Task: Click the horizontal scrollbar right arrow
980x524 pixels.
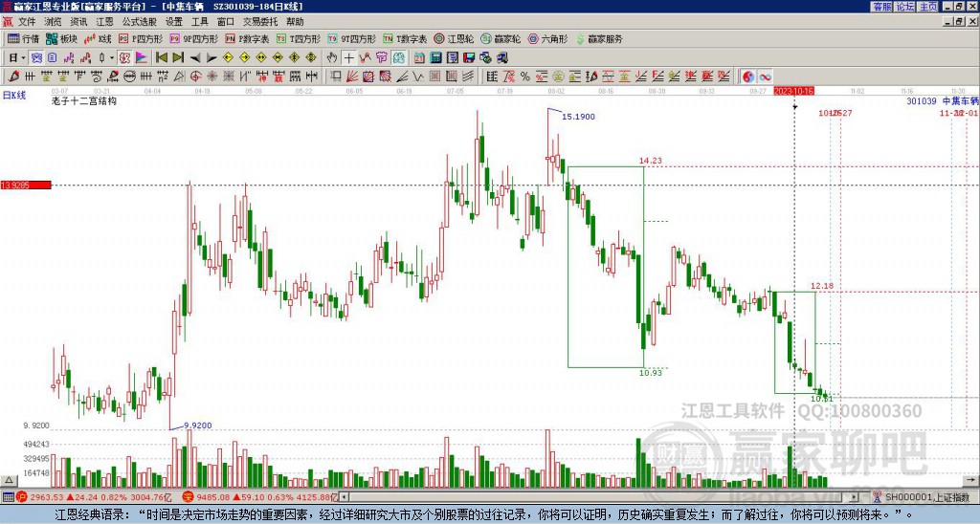Action: click(855, 497)
